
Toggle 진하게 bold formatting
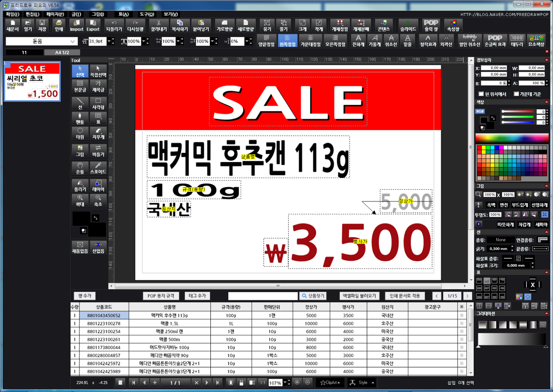click(358, 41)
